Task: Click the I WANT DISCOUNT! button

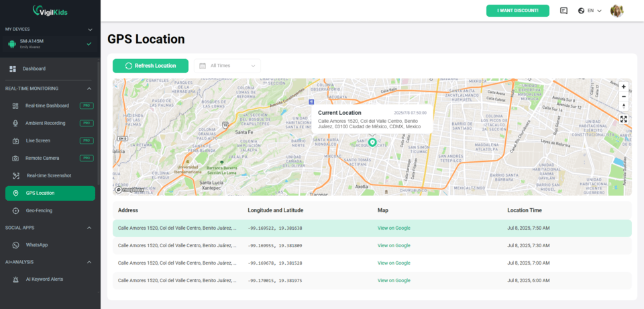Action: pos(517,11)
